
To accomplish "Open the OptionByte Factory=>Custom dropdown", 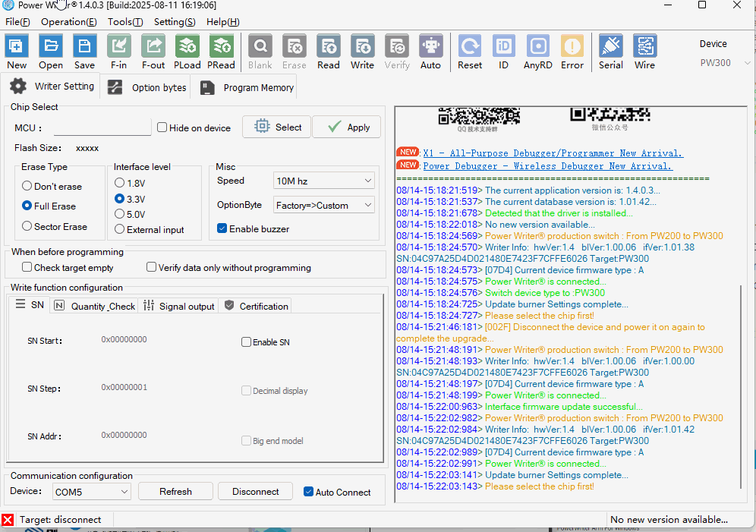I will [323, 205].
